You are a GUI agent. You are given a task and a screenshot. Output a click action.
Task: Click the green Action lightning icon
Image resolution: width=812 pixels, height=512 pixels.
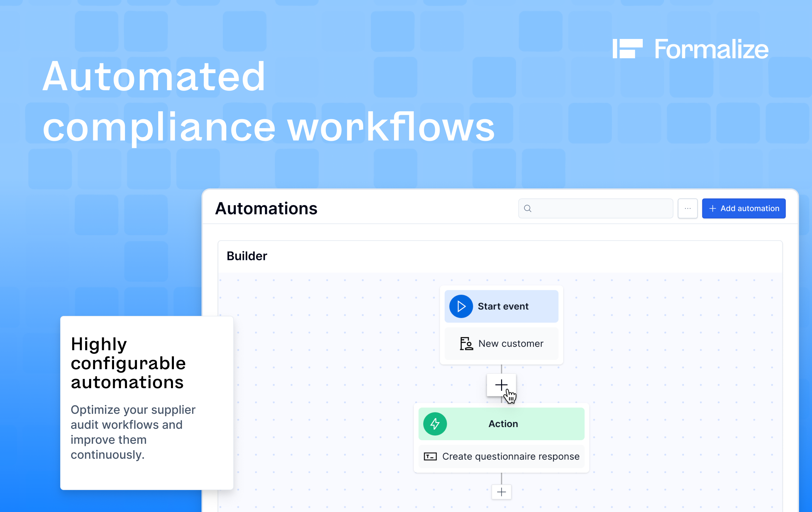tap(435, 423)
